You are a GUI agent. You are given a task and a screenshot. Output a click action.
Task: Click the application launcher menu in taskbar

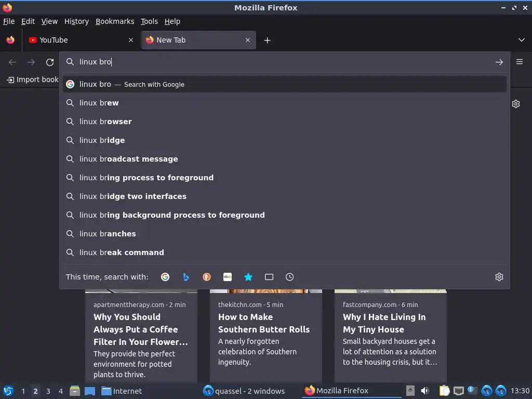coord(8,391)
